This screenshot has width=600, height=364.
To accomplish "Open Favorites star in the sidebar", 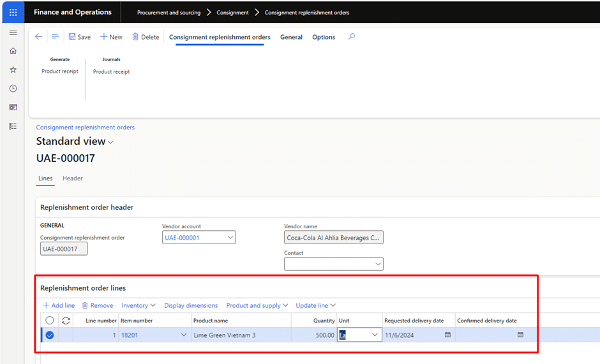I will point(13,69).
